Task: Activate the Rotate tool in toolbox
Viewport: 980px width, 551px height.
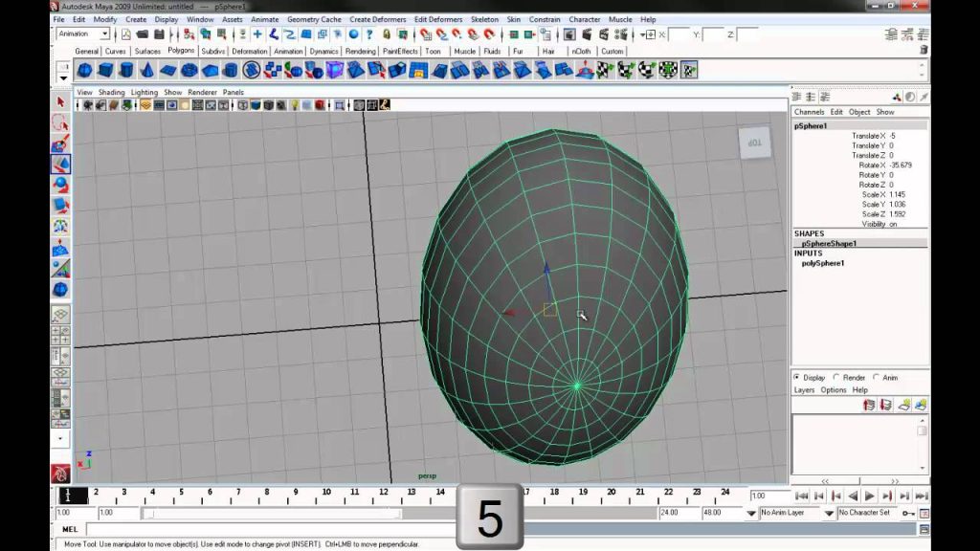Action: point(60,185)
